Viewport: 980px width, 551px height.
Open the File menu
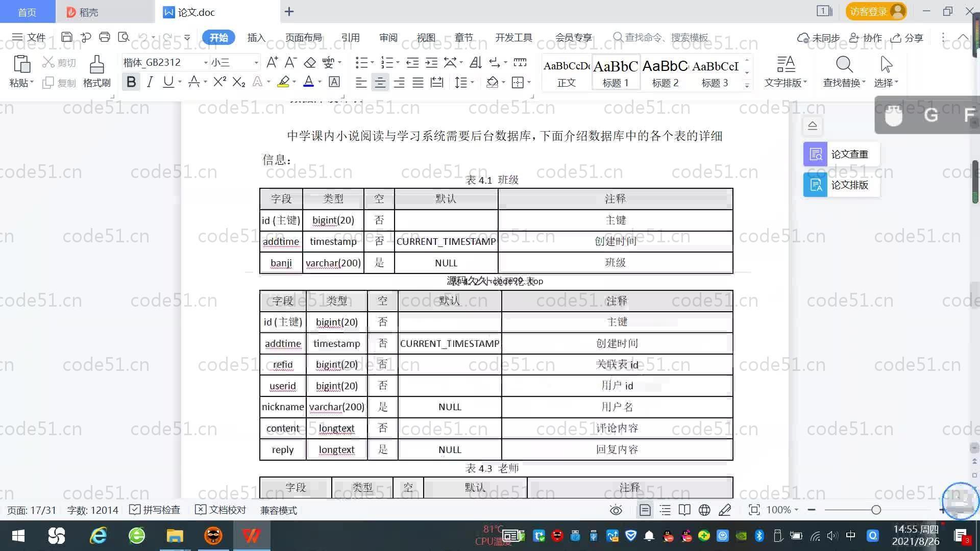point(29,37)
